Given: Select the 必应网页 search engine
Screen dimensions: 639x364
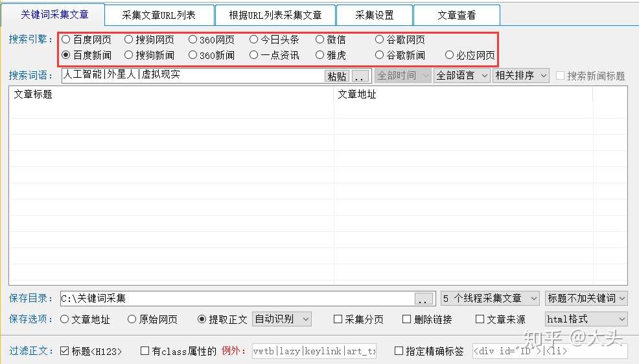Looking at the screenshot, I should pos(449,54).
